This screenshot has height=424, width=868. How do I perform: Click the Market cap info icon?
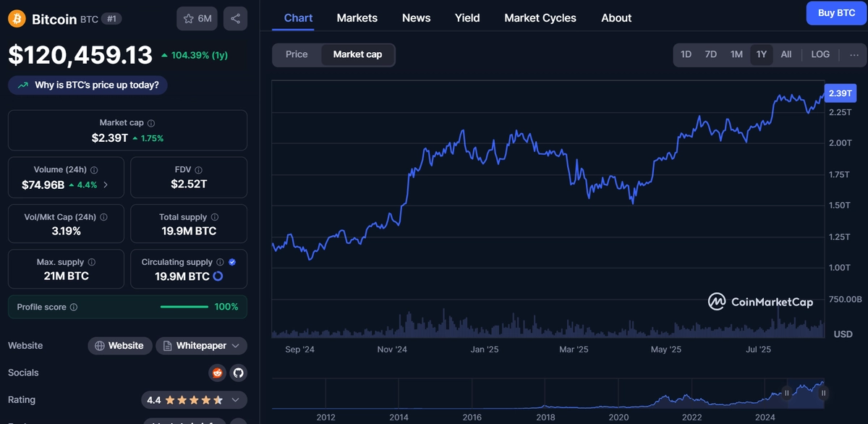[x=151, y=123]
